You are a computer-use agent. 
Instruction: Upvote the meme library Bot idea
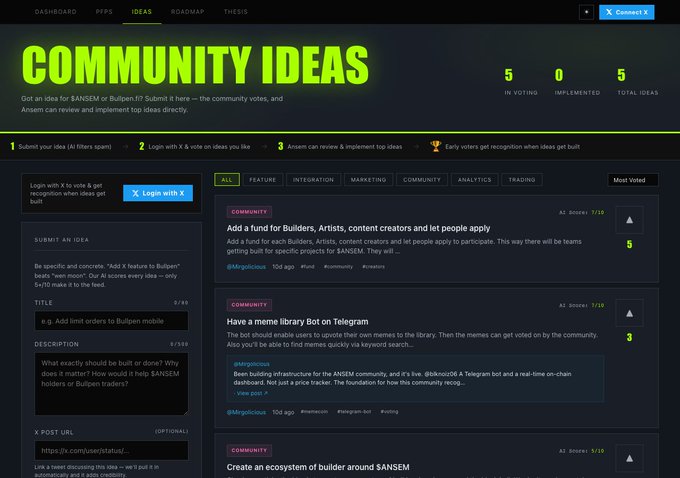click(629, 313)
